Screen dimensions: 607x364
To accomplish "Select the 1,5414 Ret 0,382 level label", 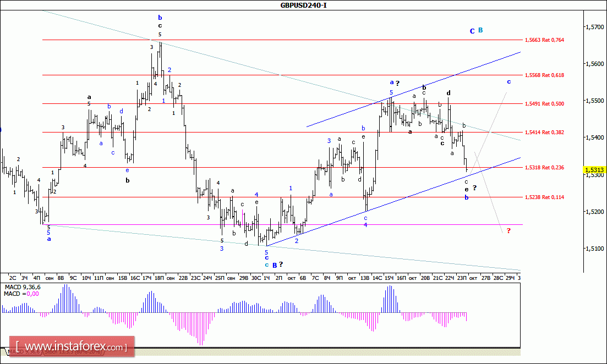I will pos(544,133).
